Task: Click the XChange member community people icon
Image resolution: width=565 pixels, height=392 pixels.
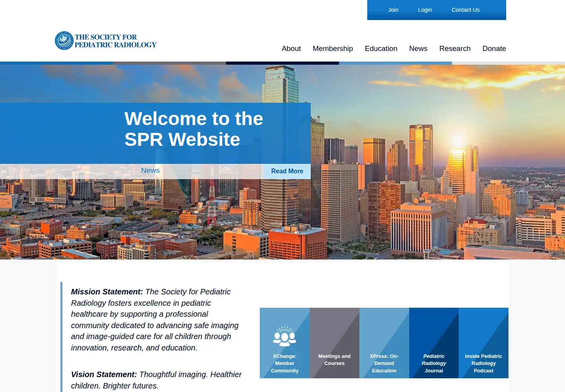Action: [284, 336]
